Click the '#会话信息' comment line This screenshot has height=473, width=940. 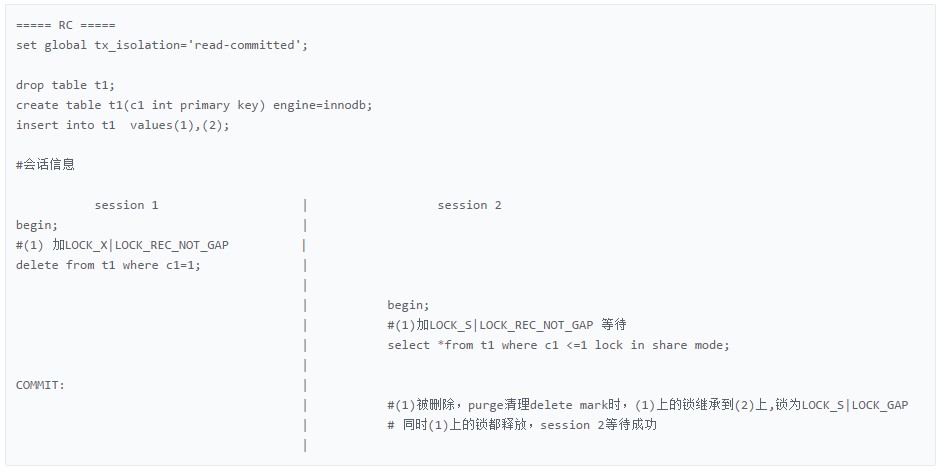46,165
